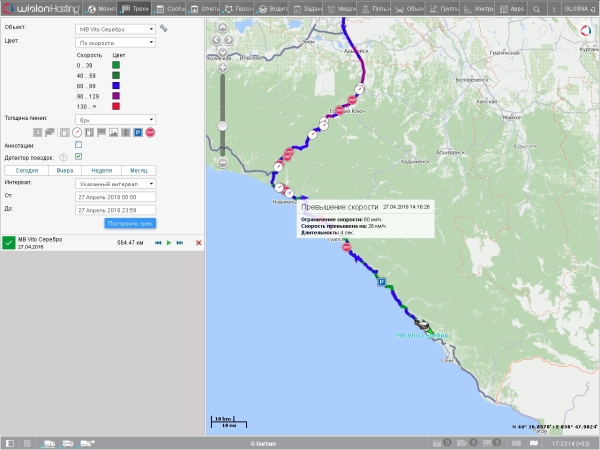Image resolution: width=600 pixels, height=450 pixels.
Task: Switch to the Треки (Tracks) tab
Action: pos(135,8)
